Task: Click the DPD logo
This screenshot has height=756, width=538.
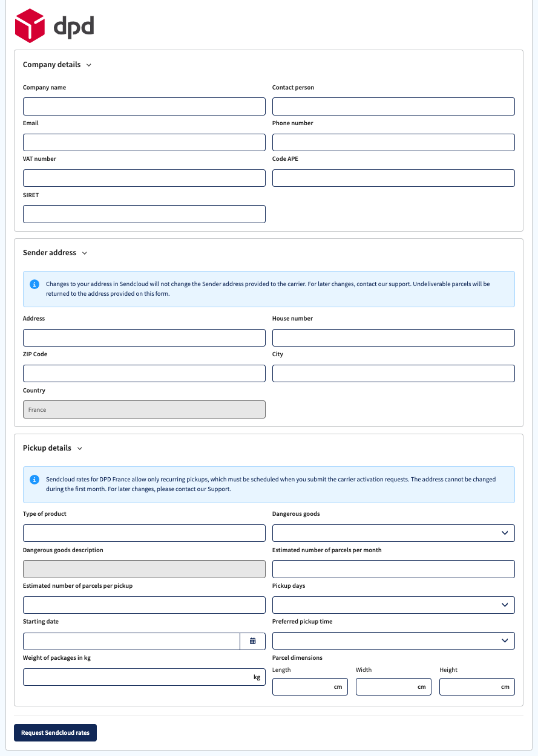Action: pyautogui.click(x=54, y=26)
